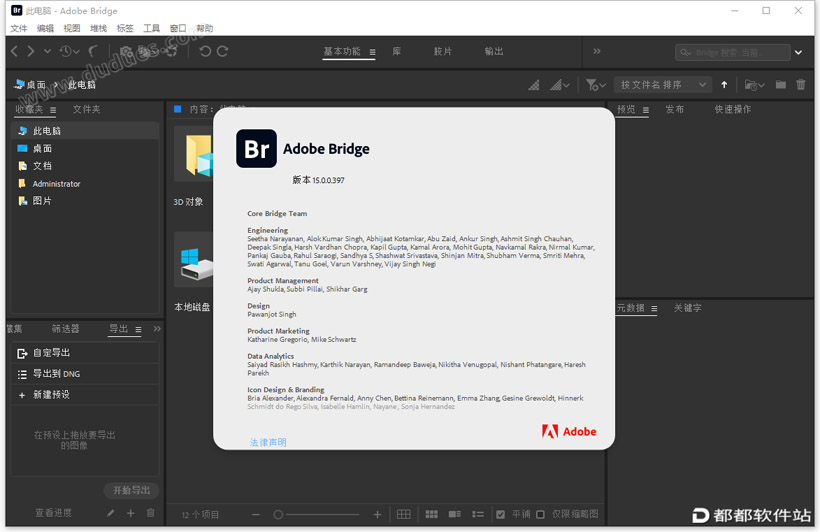Select 此电脑 in favorites

pyautogui.click(x=85, y=131)
